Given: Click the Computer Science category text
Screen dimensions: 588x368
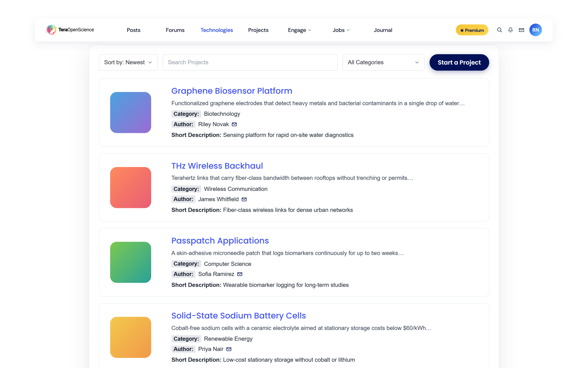Looking at the screenshot, I should [x=227, y=264].
